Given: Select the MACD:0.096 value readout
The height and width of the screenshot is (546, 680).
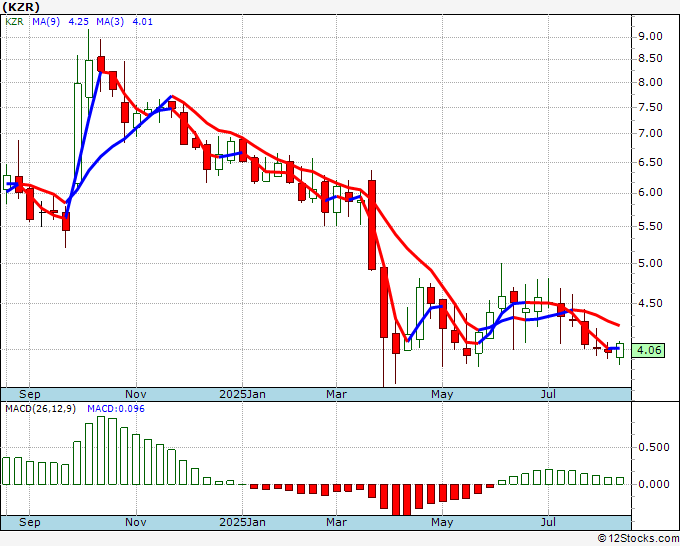Looking at the screenshot, I should pos(116,409).
